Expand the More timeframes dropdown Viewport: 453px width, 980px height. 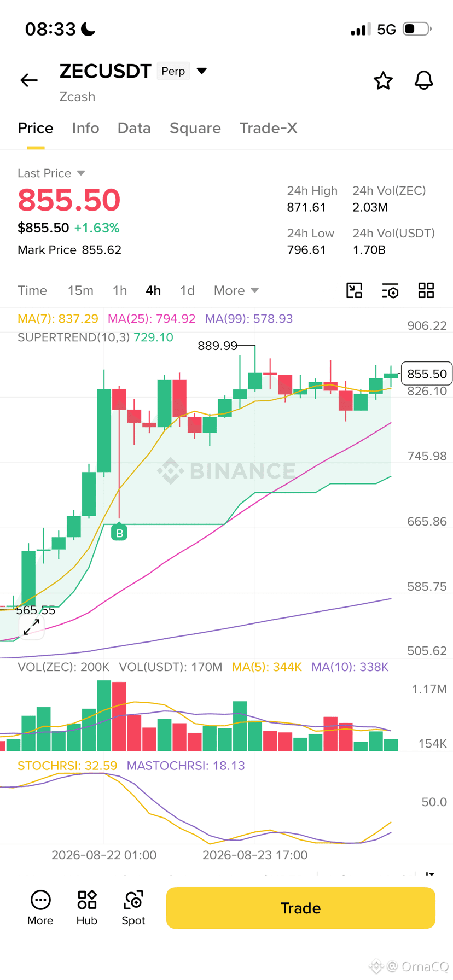236,290
